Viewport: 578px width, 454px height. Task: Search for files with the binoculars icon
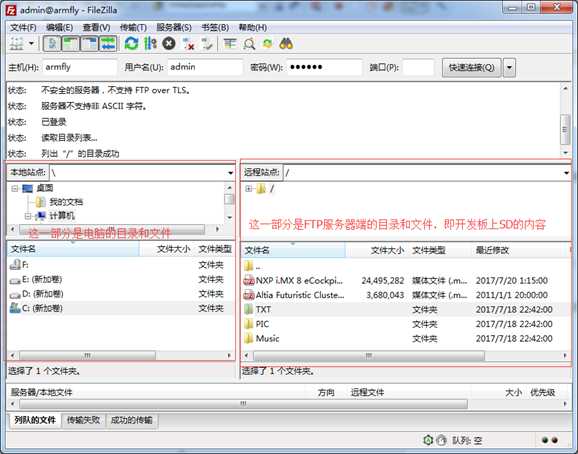(x=286, y=44)
